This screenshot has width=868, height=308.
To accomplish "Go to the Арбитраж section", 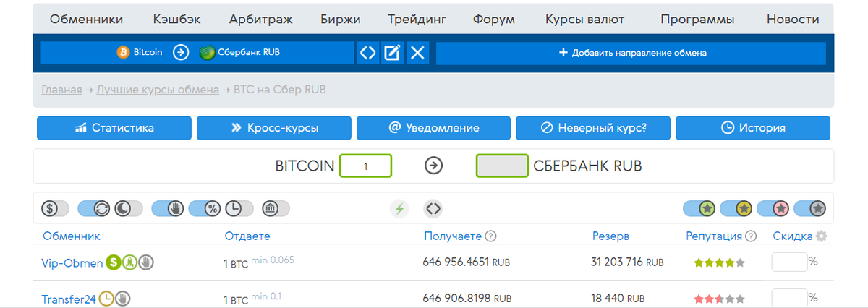I will click(260, 19).
